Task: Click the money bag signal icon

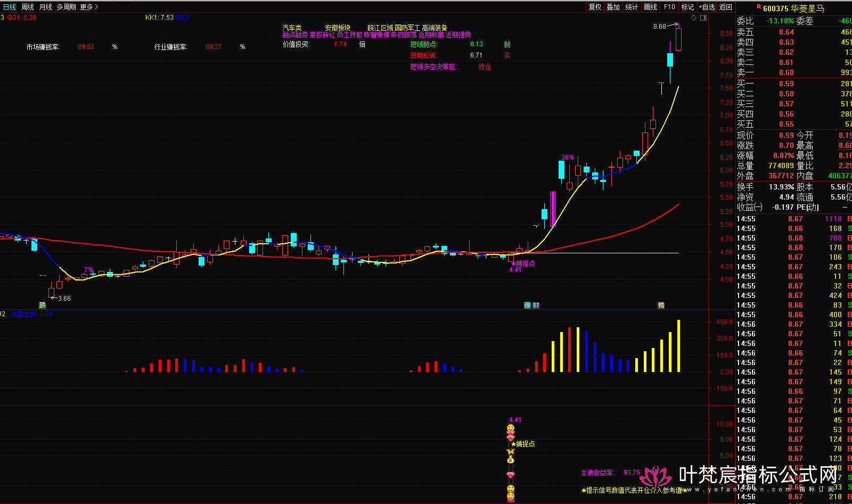Action: click(511, 460)
